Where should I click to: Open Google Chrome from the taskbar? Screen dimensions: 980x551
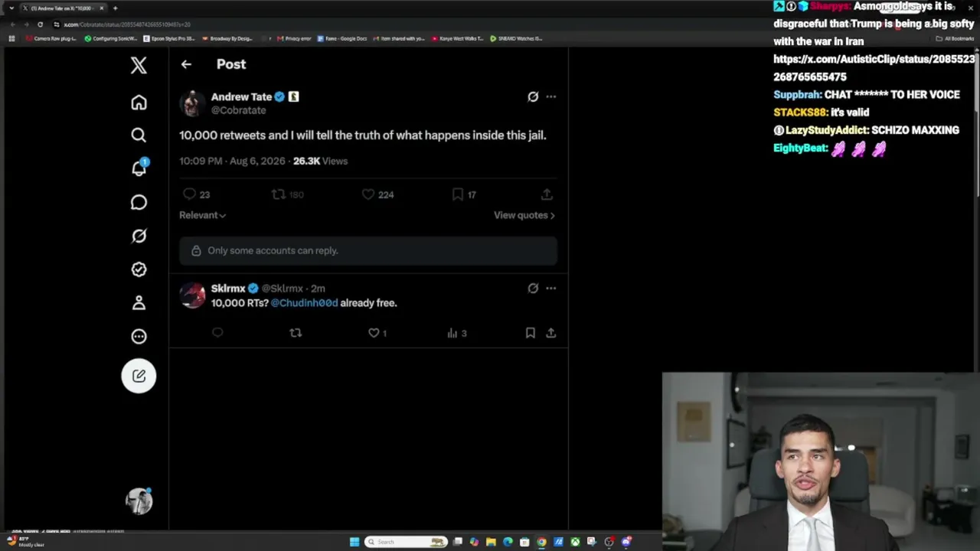pyautogui.click(x=541, y=542)
